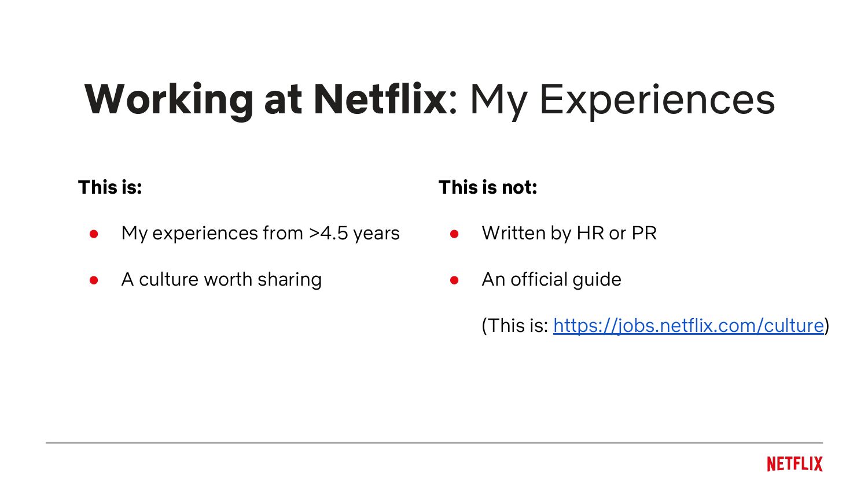Click the "This is:" column heading

tap(110, 187)
